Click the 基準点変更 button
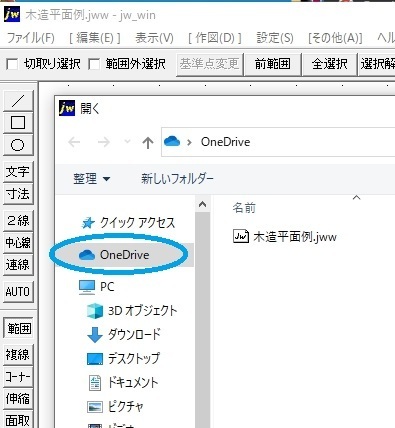 point(209,64)
